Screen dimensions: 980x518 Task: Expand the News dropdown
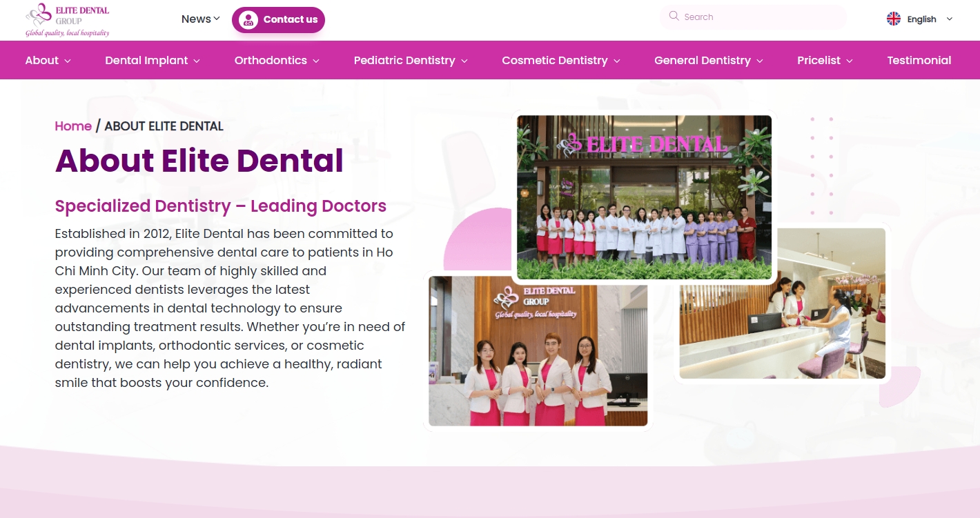(217, 19)
